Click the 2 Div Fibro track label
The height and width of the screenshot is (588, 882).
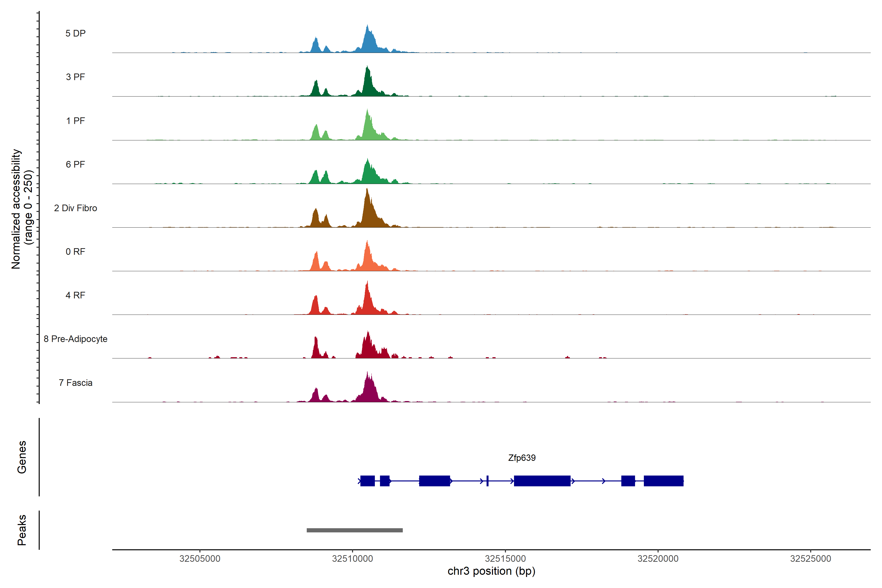(75, 208)
